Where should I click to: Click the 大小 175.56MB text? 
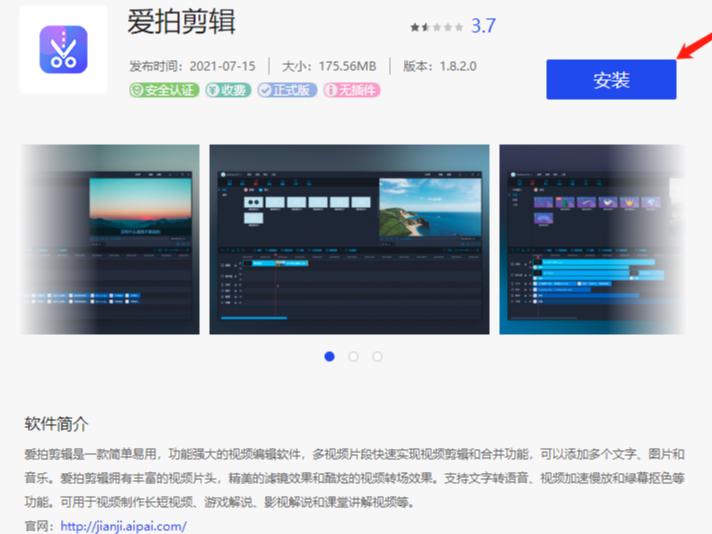pos(329,66)
